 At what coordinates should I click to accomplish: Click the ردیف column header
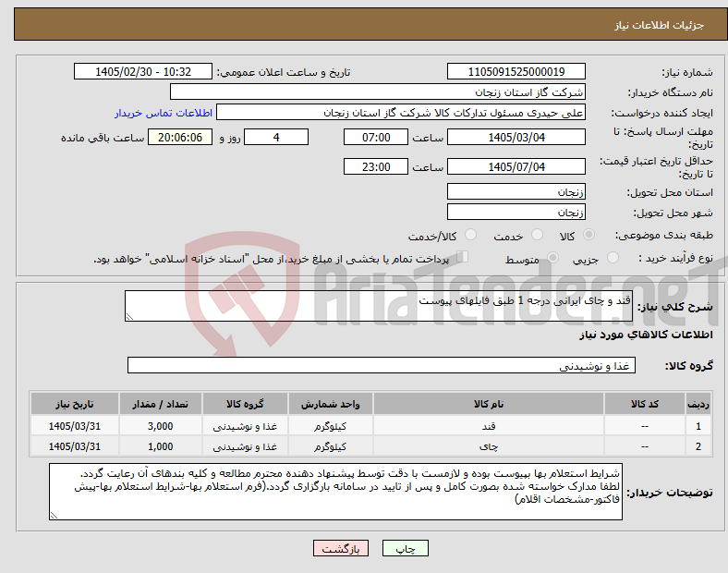698,404
